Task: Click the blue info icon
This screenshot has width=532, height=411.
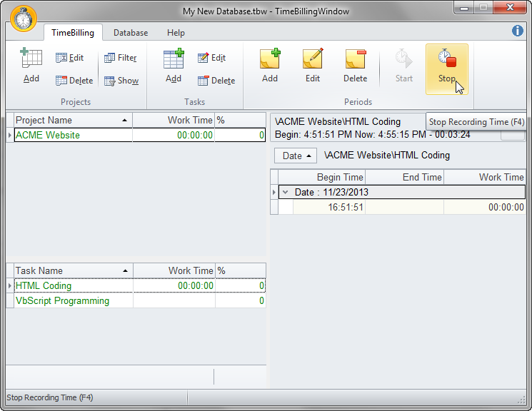Action: click(518, 31)
